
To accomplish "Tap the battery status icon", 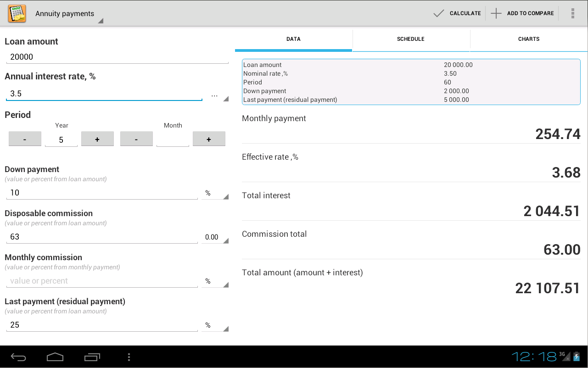I will pyautogui.click(x=577, y=357).
